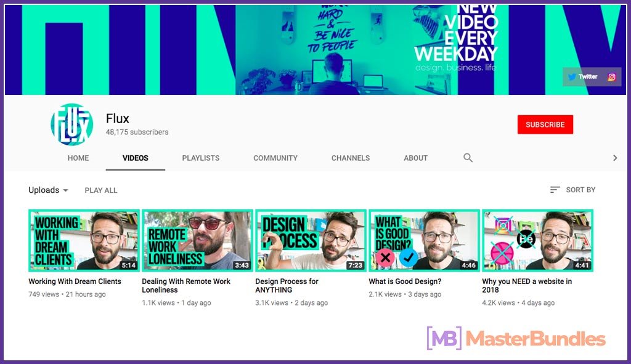Viewport: 631px width, 364px height.
Task: Open the Working With Dream Clients thumbnail
Action: (x=84, y=240)
